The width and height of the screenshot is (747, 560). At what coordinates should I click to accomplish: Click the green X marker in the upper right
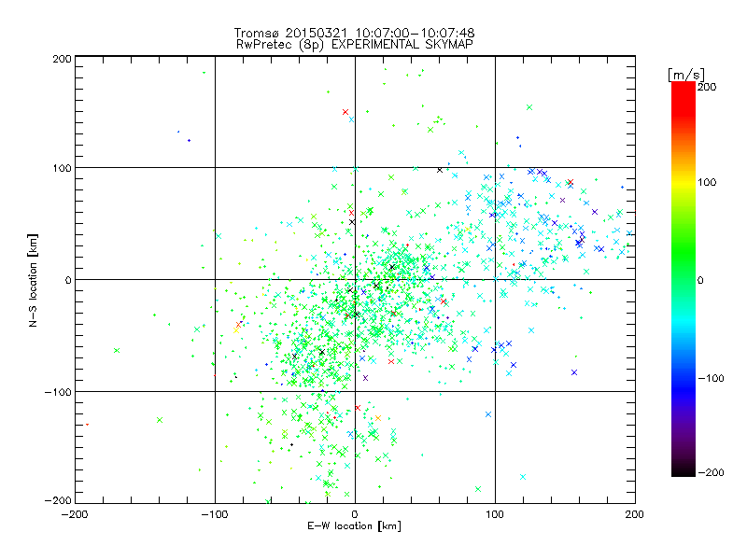pos(529,107)
